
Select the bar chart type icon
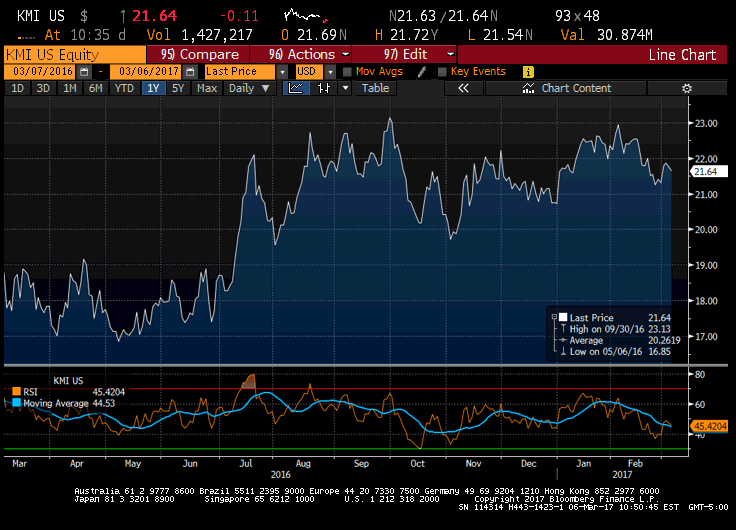324,88
